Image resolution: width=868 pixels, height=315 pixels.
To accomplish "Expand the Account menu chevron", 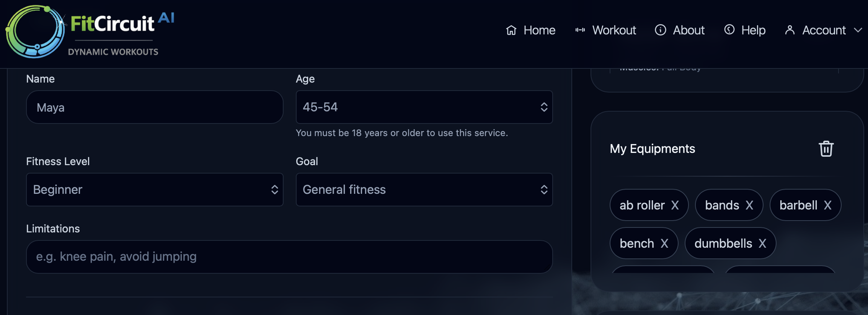I will pos(858,30).
